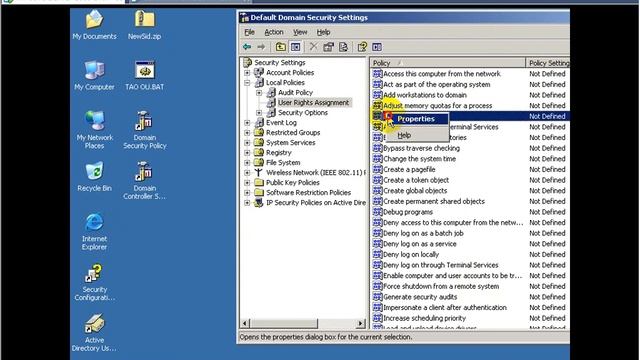This screenshot has width=640, height=360.
Task: Select policy "Impersonate a client after authentication"
Action: pyautogui.click(x=445, y=307)
